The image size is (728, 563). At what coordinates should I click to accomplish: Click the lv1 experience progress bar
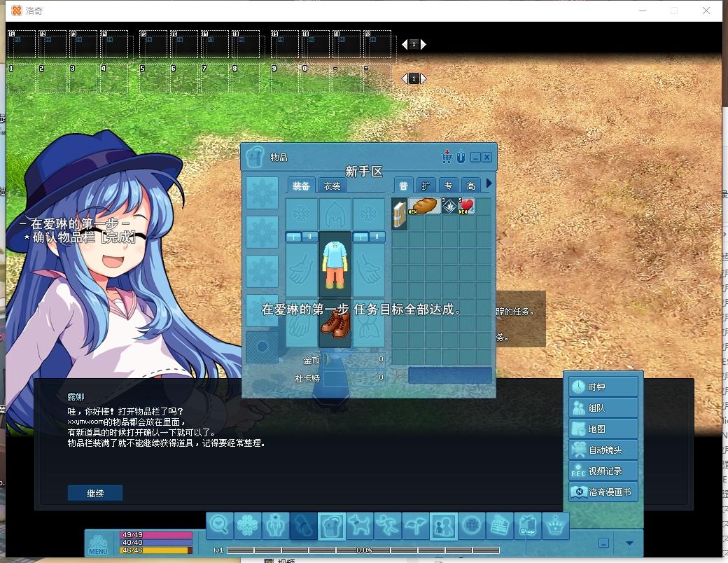click(363, 550)
